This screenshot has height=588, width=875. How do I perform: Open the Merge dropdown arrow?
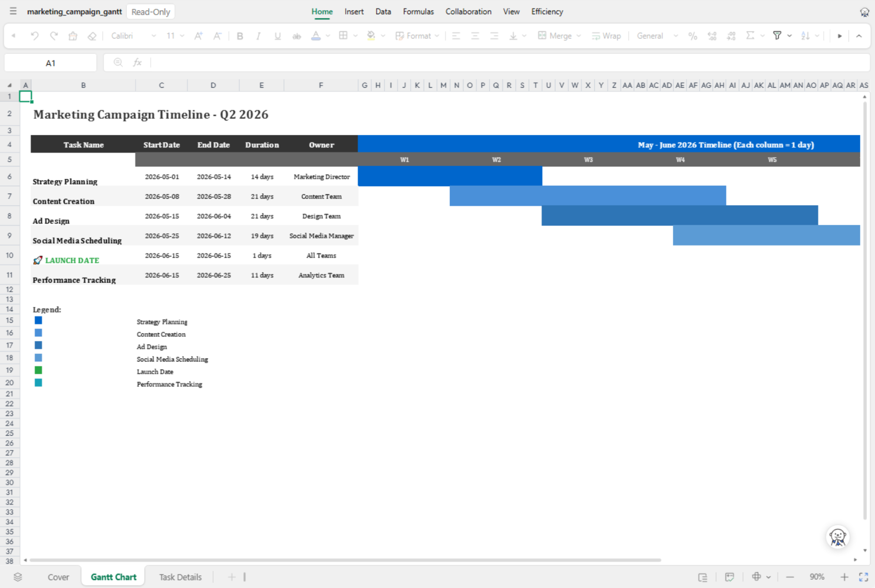click(579, 36)
